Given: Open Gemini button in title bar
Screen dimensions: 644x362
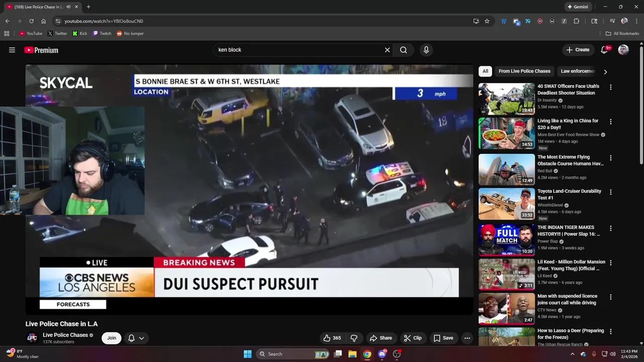Looking at the screenshot, I should (x=578, y=7).
